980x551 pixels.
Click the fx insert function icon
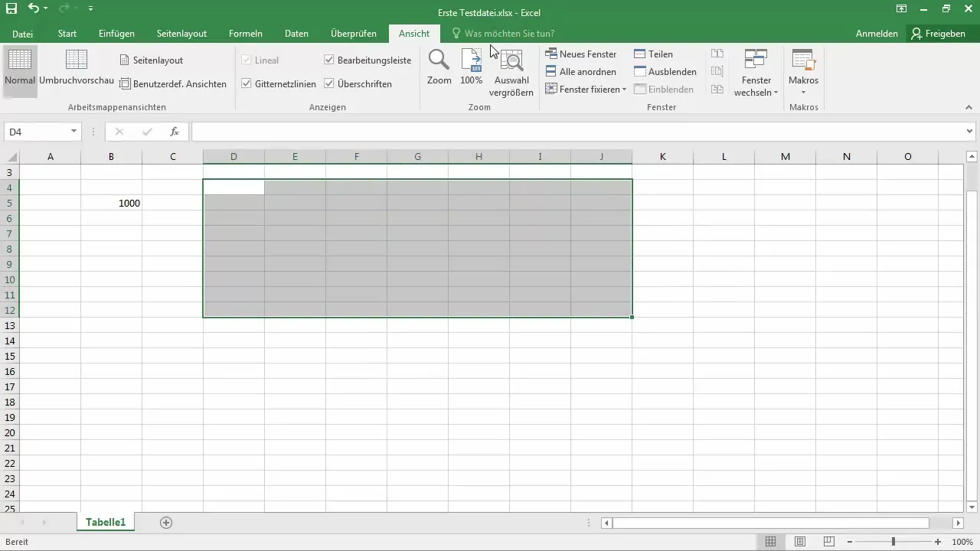[175, 132]
